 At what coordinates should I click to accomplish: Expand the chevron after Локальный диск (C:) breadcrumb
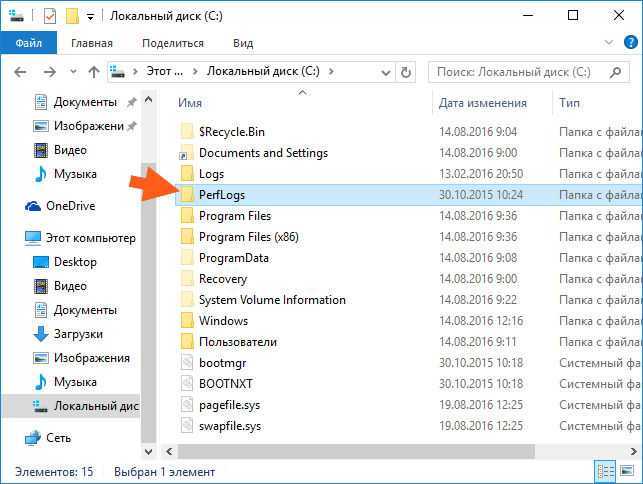331,72
